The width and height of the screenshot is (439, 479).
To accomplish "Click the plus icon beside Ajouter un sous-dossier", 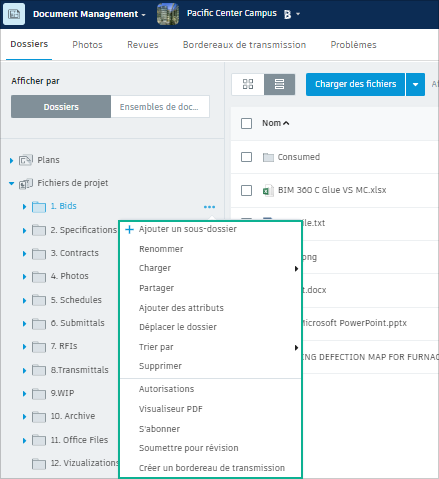I will (x=129, y=229).
